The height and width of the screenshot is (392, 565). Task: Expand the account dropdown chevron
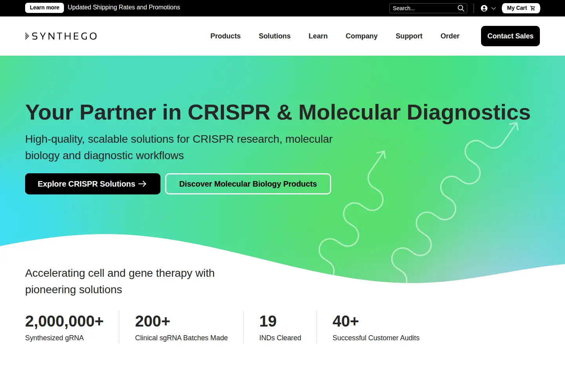tap(494, 8)
